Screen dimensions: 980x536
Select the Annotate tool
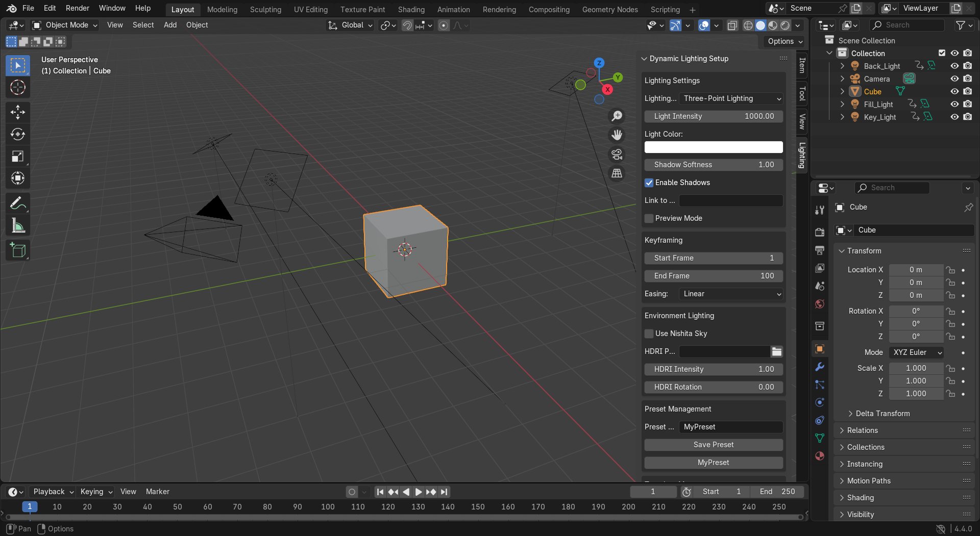[18, 203]
